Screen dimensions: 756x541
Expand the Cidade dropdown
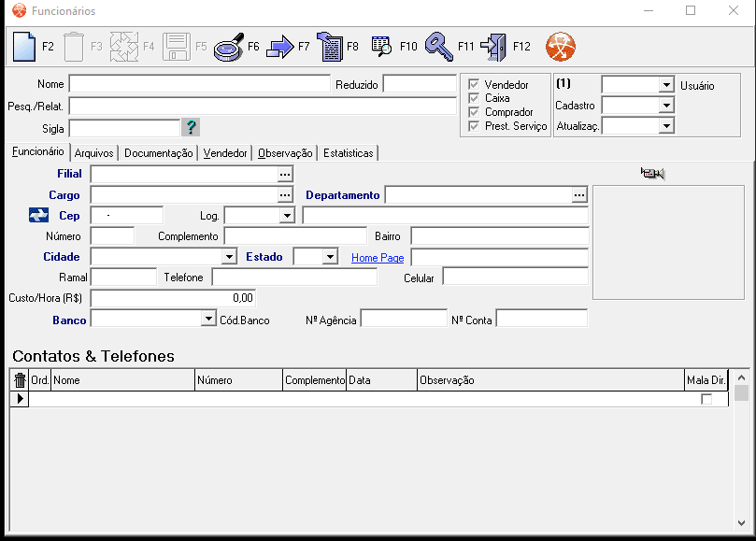click(229, 257)
